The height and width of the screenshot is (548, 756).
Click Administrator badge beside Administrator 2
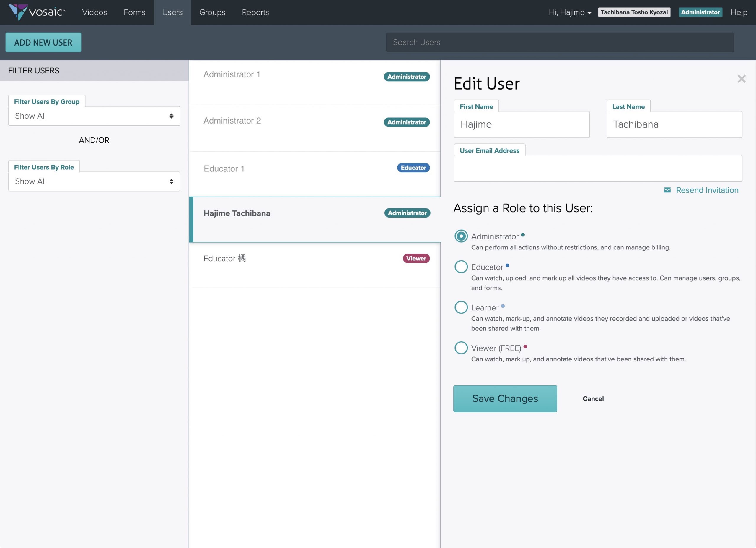point(406,122)
